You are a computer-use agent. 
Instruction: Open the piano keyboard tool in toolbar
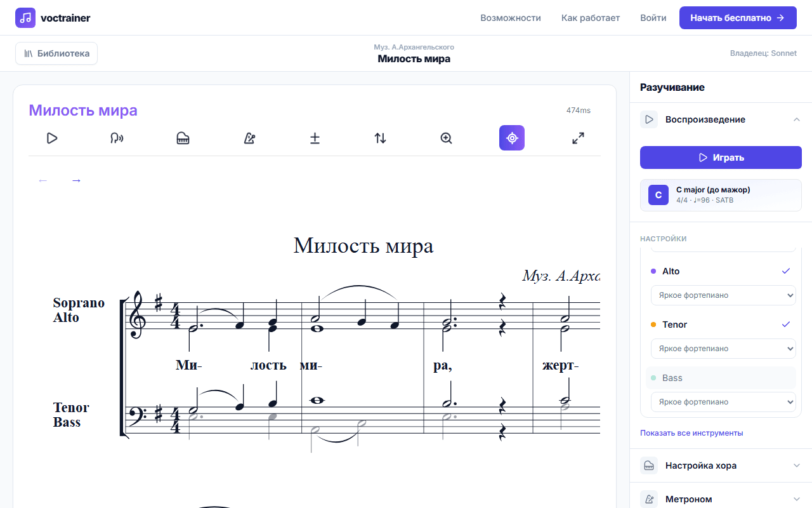pos(183,138)
